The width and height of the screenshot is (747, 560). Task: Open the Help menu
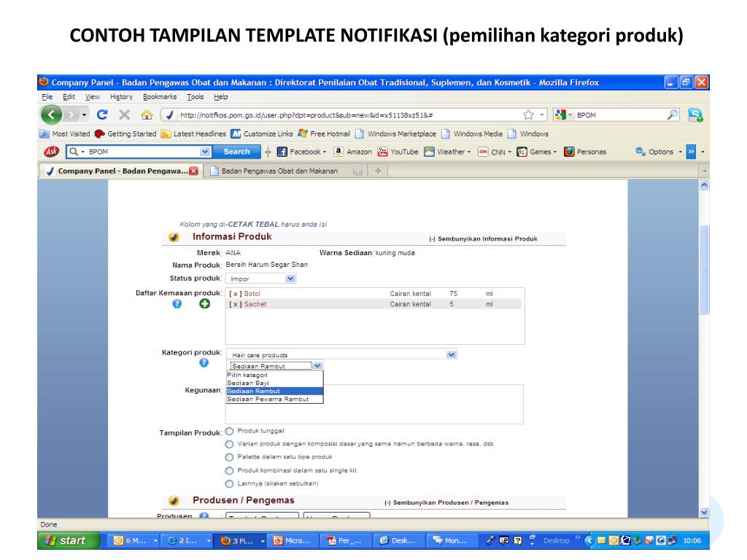(x=220, y=97)
